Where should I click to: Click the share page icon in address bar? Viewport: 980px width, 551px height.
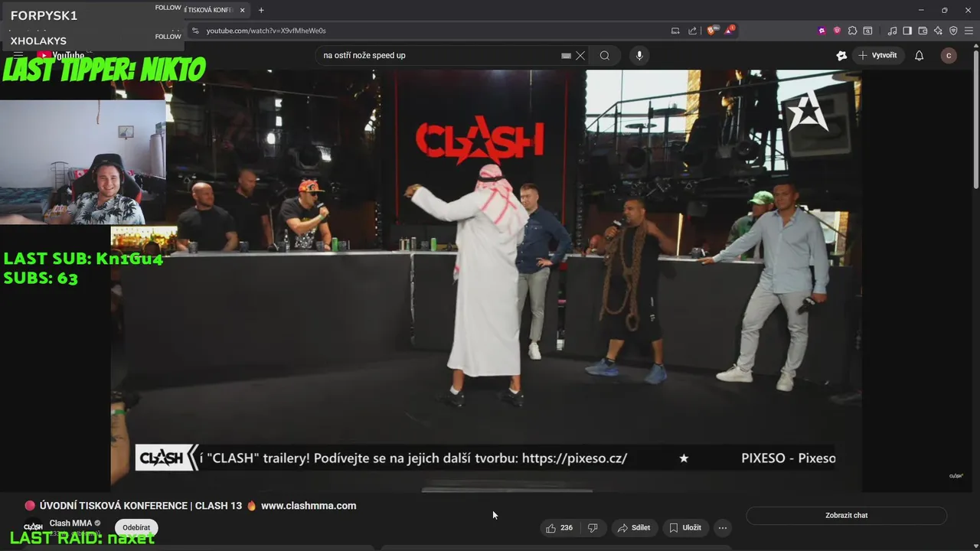coord(693,31)
